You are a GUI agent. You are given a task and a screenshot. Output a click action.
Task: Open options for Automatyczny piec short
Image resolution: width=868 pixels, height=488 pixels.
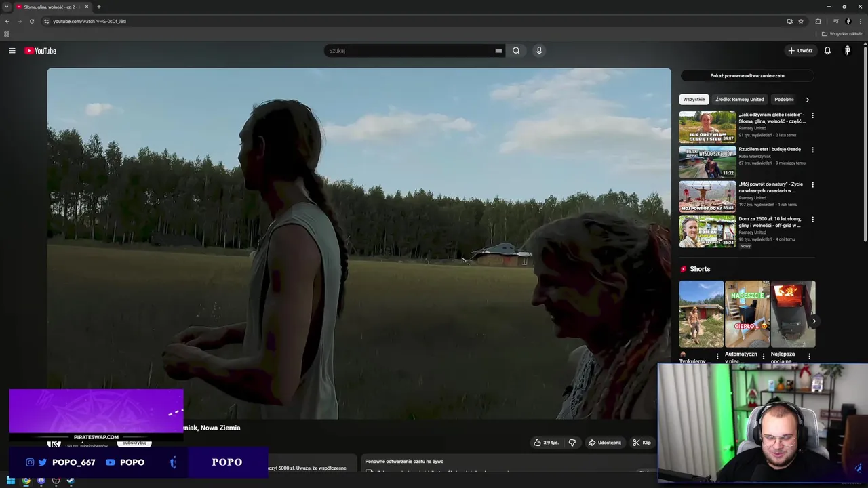coord(764,356)
